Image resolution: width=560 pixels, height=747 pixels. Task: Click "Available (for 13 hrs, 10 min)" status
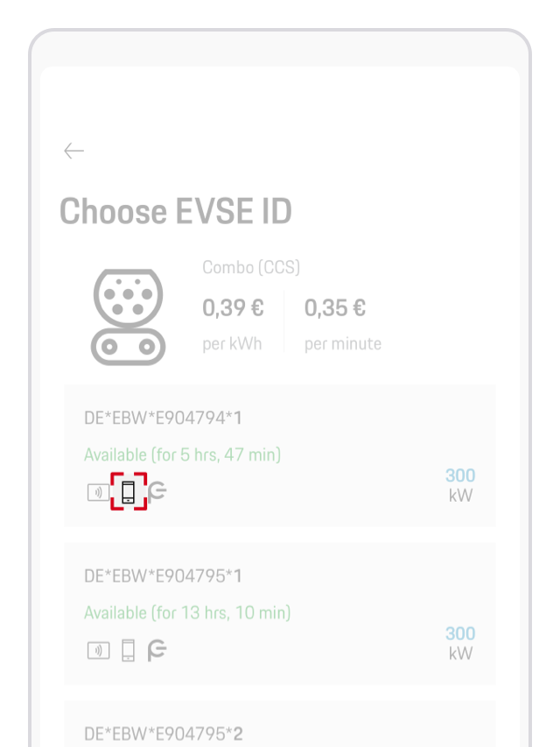pos(187,612)
